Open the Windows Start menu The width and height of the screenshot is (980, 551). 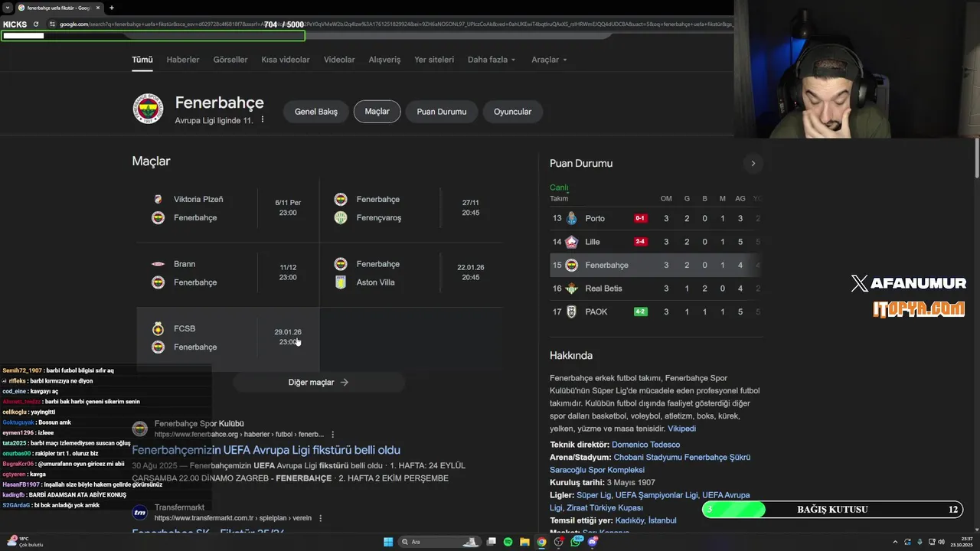click(x=388, y=542)
